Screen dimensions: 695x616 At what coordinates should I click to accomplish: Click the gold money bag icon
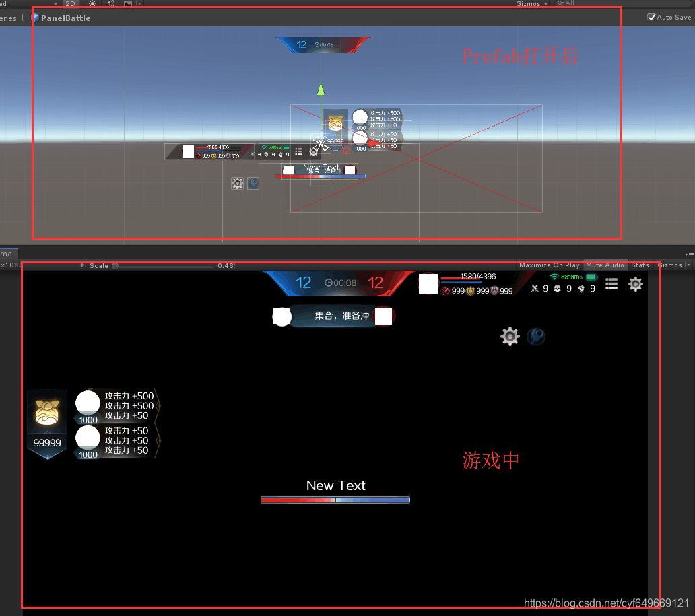click(x=47, y=412)
